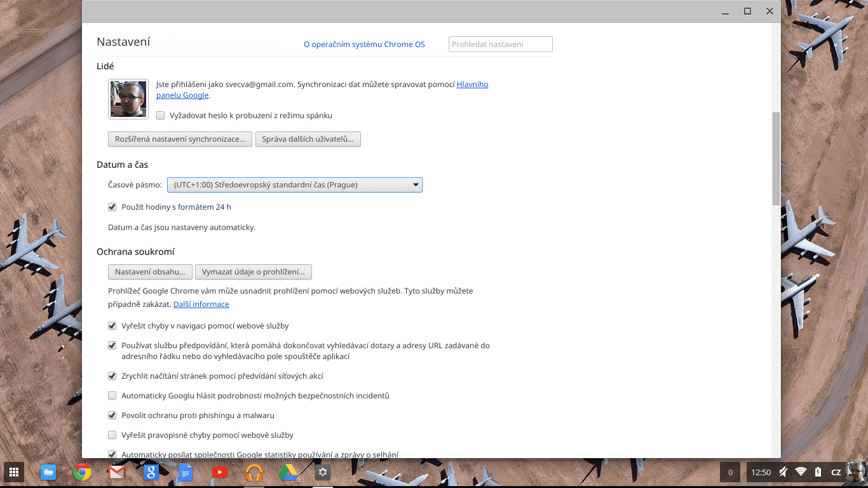This screenshot has height=488, width=868.
Task: Click Správa dalších uživatelů button
Action: pos(308,139)
